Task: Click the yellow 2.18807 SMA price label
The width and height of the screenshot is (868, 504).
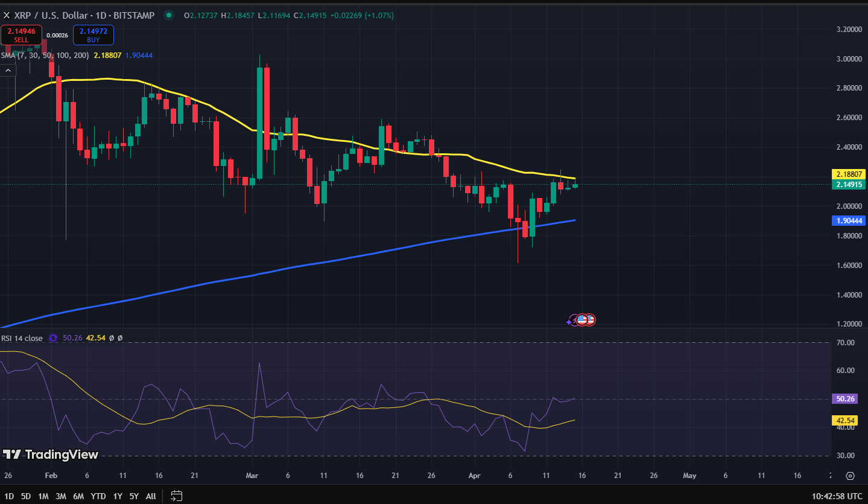Action: pos(849,174)
